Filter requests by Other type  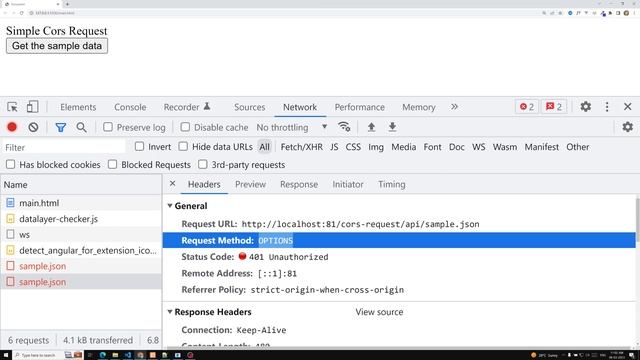(578, 147)
